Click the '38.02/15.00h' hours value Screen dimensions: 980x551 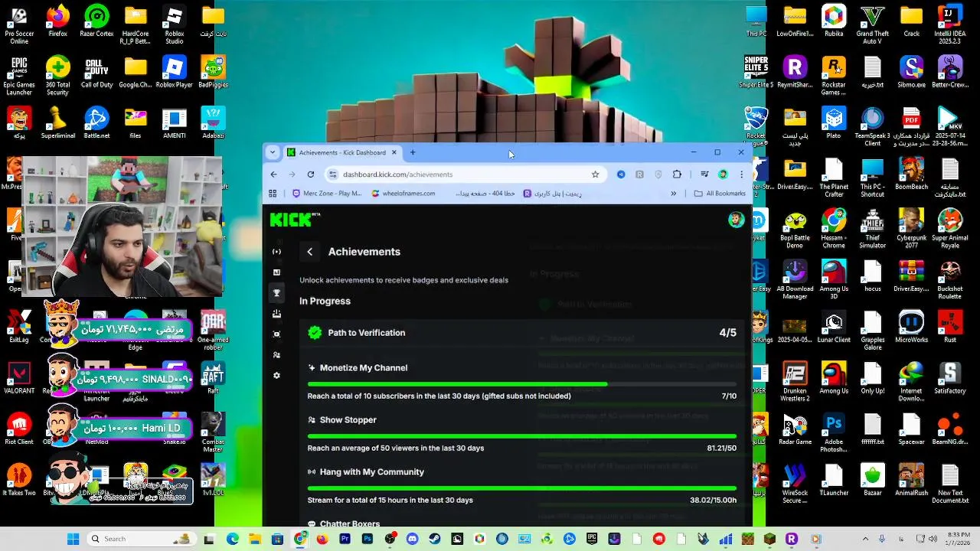(x=714, y=500)
